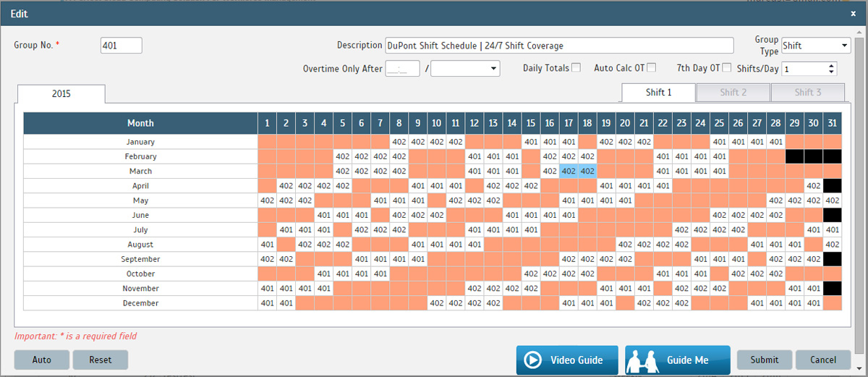
Task: Select the July row label
Action: click(141, 230)
